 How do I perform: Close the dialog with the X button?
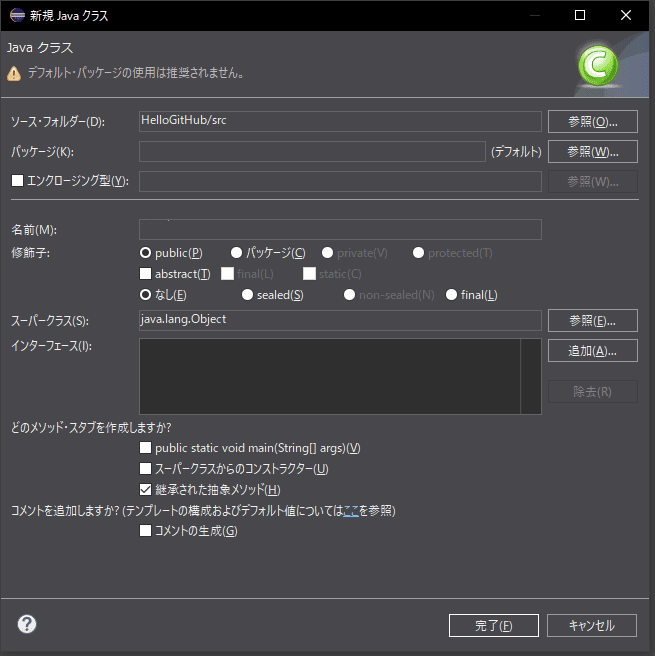(x=626, y=16)
